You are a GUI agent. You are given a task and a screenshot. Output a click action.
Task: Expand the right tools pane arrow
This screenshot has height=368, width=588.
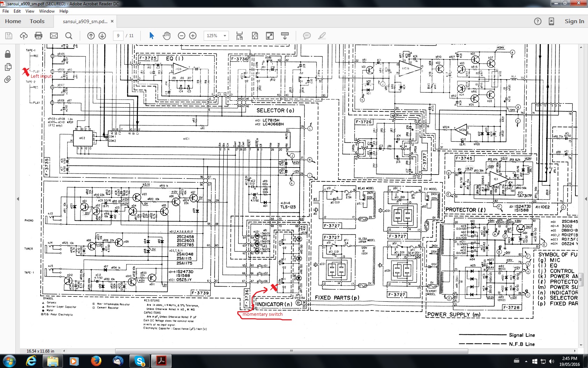coord(586,199)
